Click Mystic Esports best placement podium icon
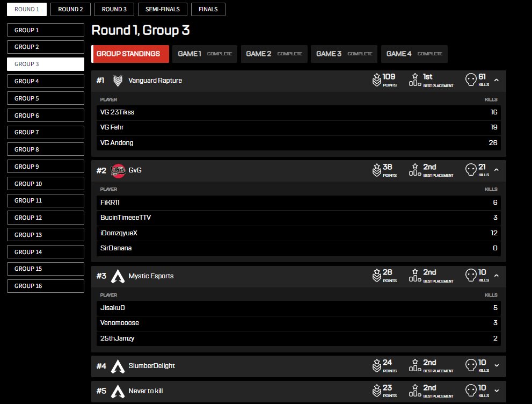This screenshot has width=532, height=404. click(x=415, y=276)
